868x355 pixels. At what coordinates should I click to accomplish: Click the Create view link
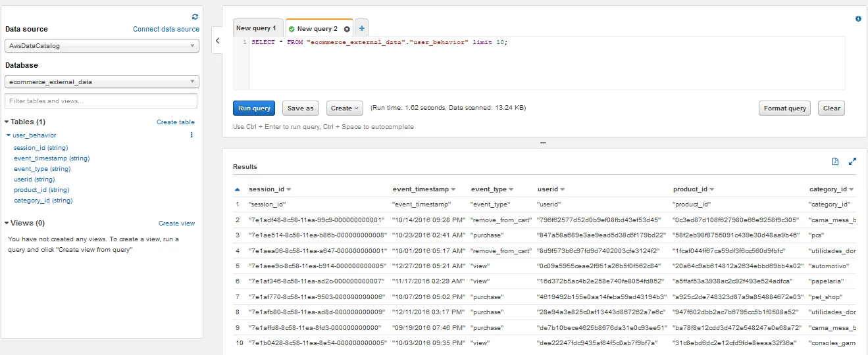(177, 224)
